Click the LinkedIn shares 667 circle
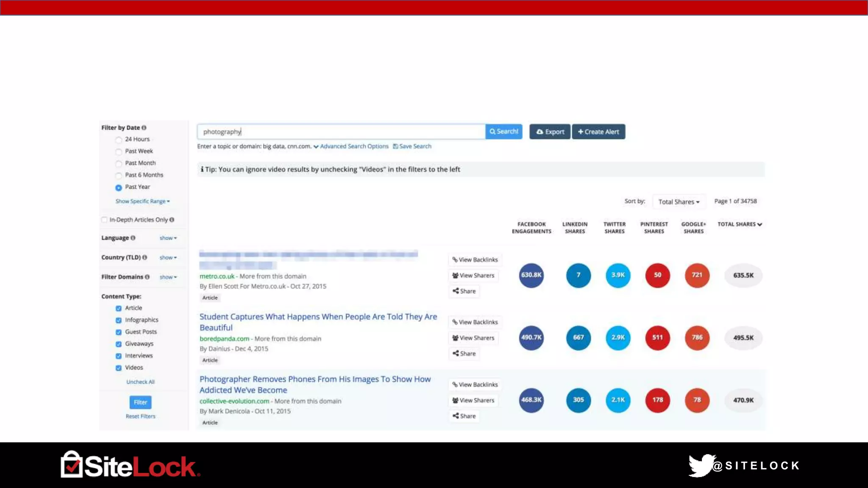This screenshot has height=488, width=868. pos(578,338)
